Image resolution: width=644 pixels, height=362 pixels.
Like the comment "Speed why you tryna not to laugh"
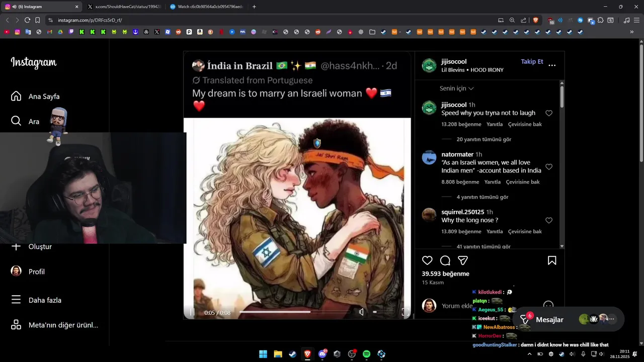coord(549,113)
